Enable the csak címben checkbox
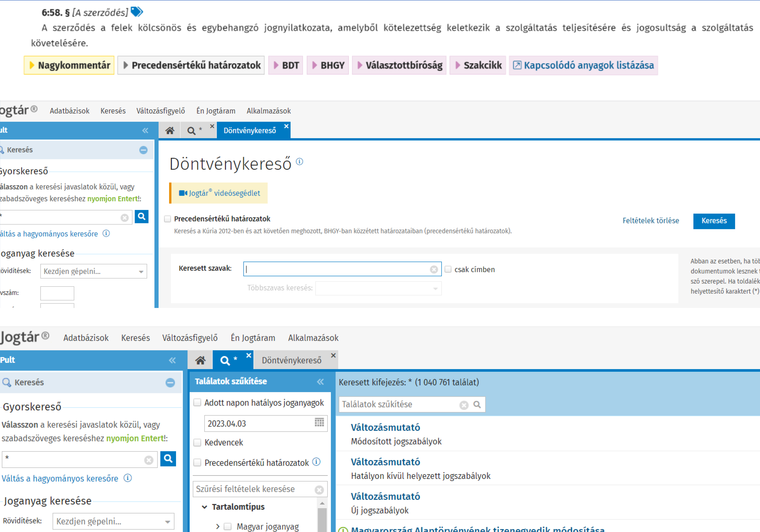Screen dimensions: 760x532 448,269
